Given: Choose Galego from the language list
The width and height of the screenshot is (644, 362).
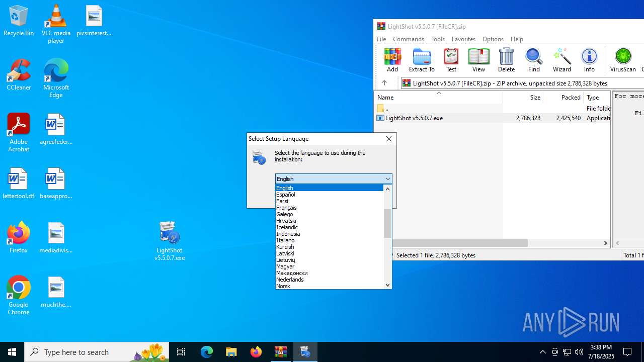Looking at the screenshot, I should click(x=330, y=214).
